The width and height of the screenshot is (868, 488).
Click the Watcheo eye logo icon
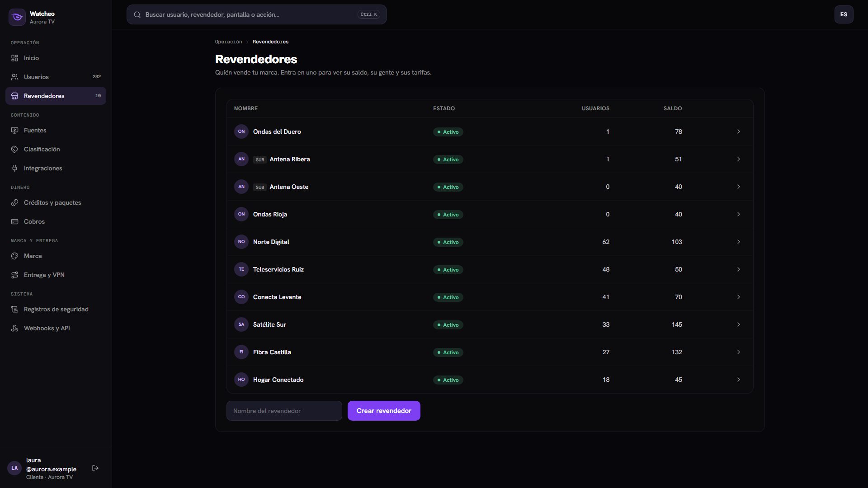click(x=17, y=17)
